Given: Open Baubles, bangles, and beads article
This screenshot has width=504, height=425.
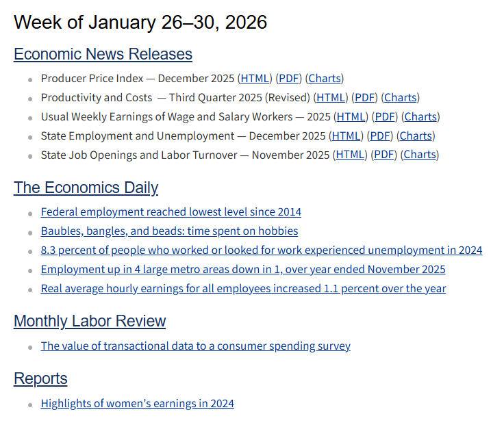Looking at the screenshot, I should [169, 231].
